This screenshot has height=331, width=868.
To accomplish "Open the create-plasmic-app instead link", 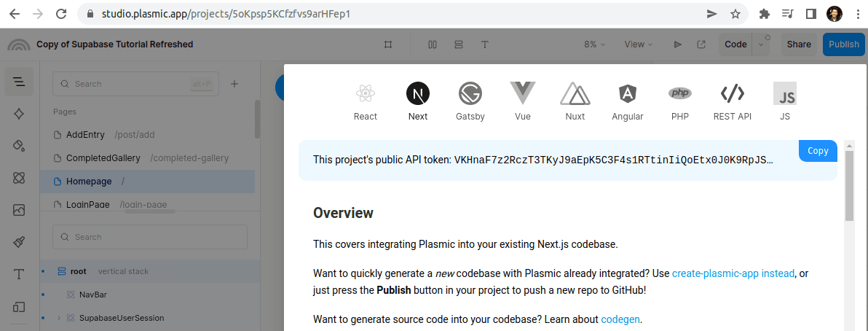I will (733, 273).
